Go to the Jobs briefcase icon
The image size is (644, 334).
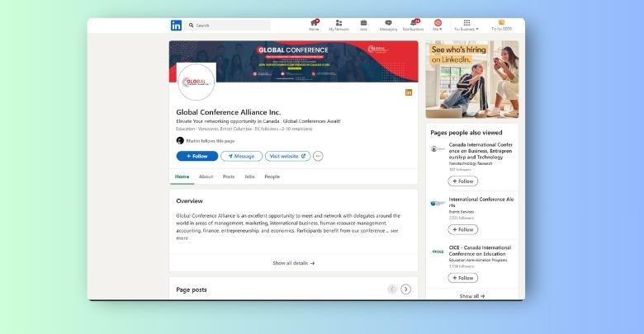(363, 25)
